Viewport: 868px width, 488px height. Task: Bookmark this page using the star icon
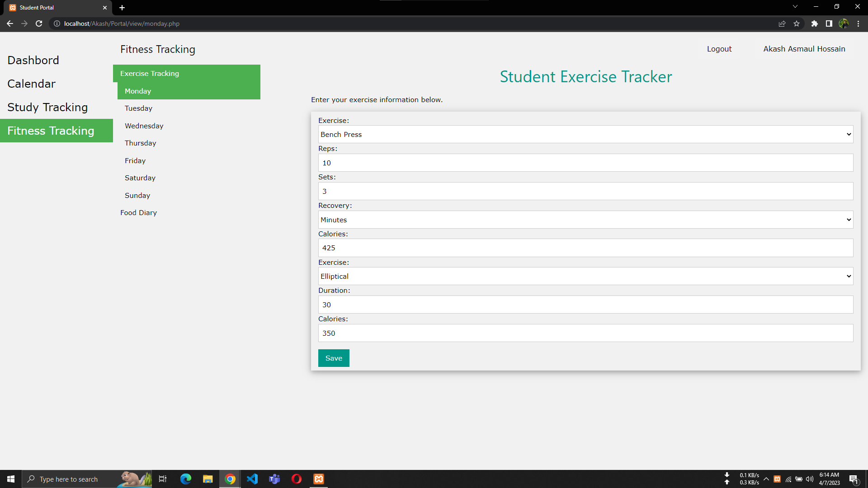click(x=797, y=23)
